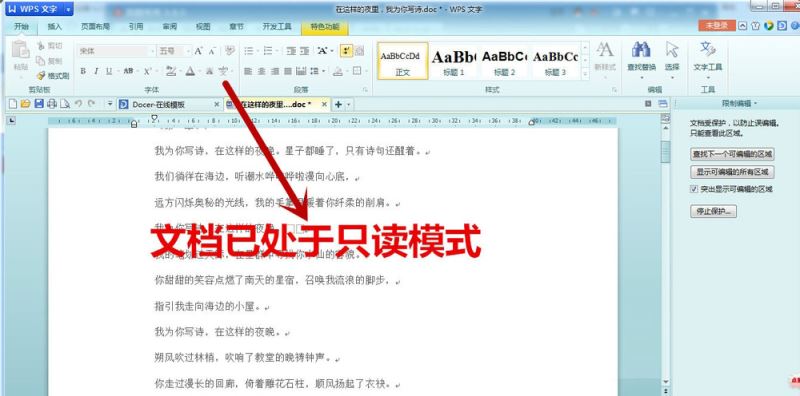Expand the font color dropdown arrow
Screen dimensions: 800x396
coord(199,71)
